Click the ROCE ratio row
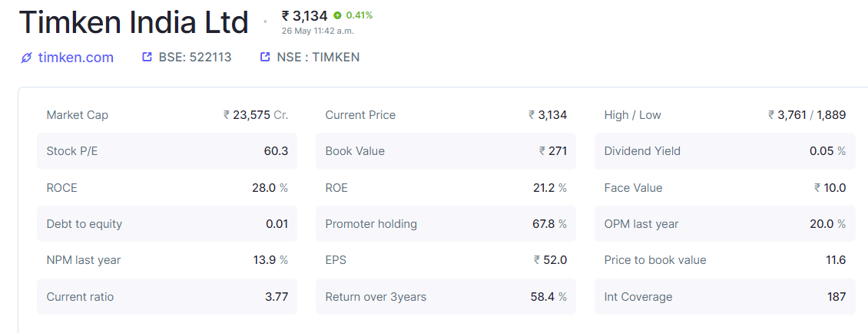 [x=167, y=188]
